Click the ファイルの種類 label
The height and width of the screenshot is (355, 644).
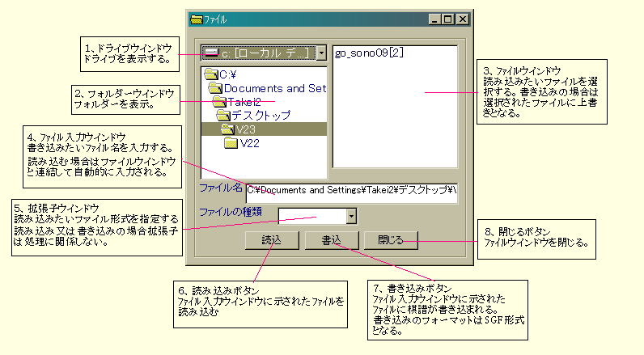[x=231, y=212]
